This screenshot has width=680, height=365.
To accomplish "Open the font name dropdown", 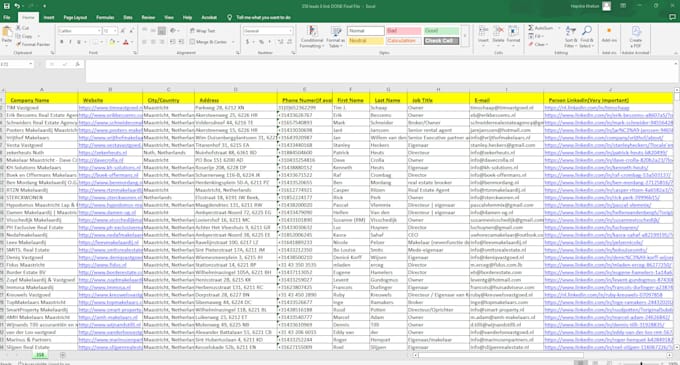I will [x=99, y=31].
